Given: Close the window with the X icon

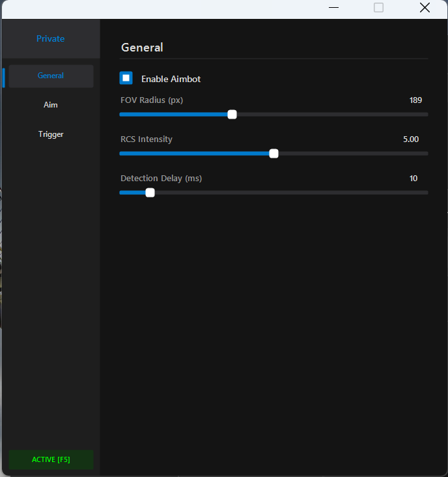Looking at the screenshot, I should click(425, 8).
